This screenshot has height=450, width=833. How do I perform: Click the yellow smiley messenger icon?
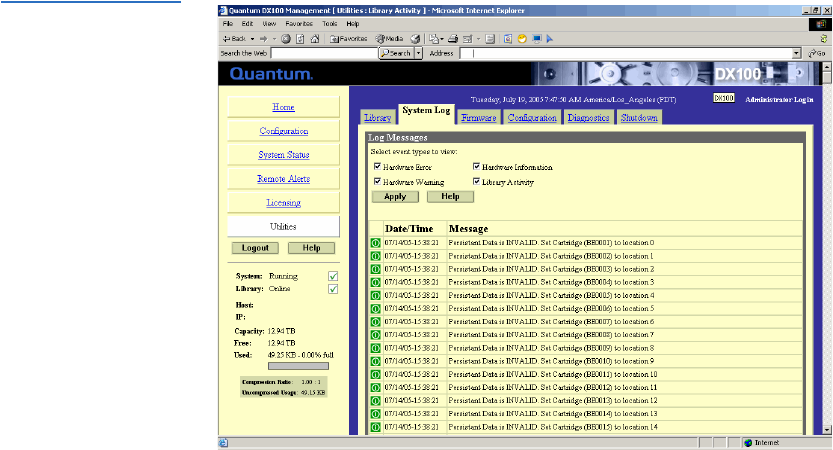click(x=522, y=38)
